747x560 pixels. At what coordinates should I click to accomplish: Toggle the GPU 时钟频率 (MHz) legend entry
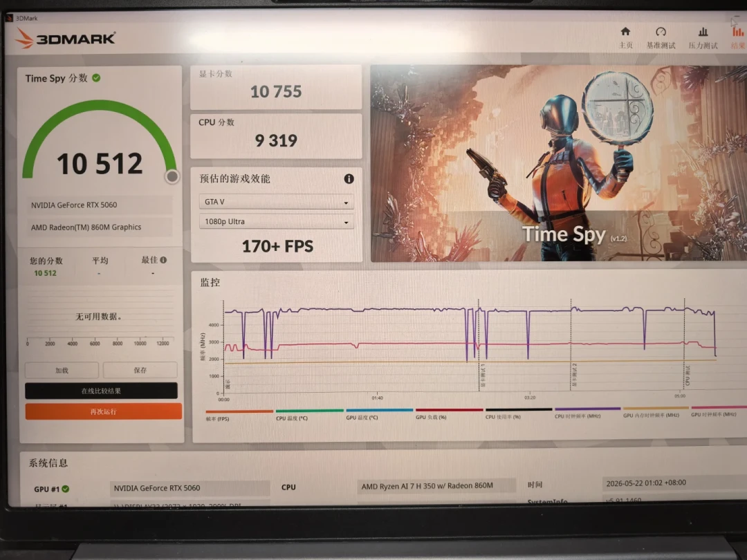click(719, 411)
